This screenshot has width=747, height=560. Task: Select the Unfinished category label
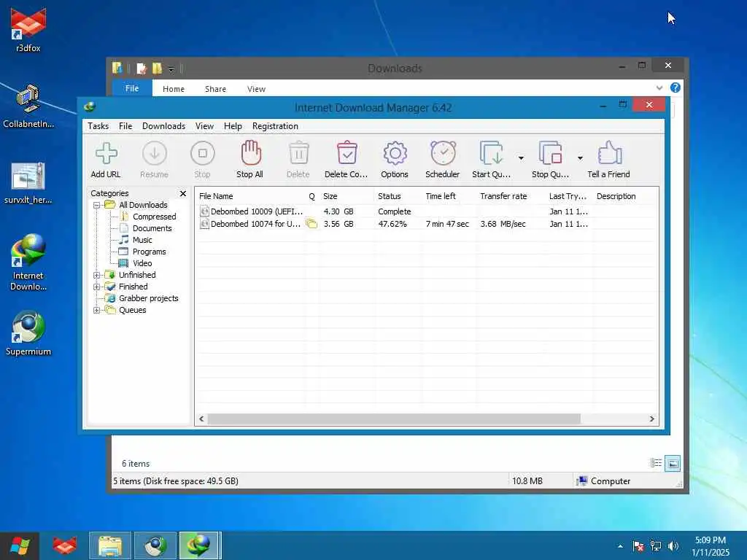[137, 275]
